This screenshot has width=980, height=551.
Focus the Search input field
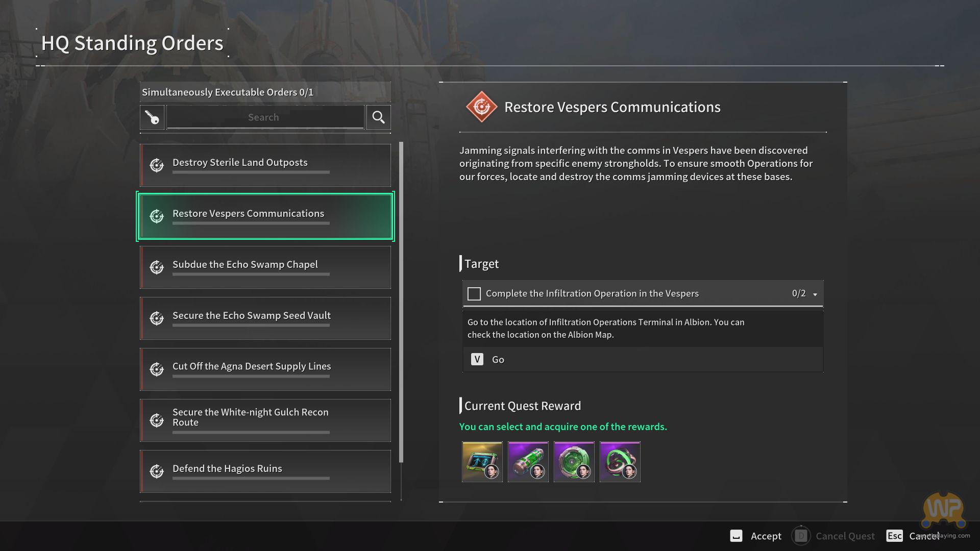[264, 117]
